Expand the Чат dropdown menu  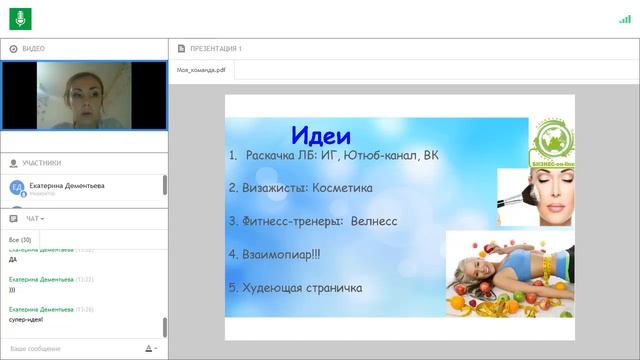click(x=35, y=219)
